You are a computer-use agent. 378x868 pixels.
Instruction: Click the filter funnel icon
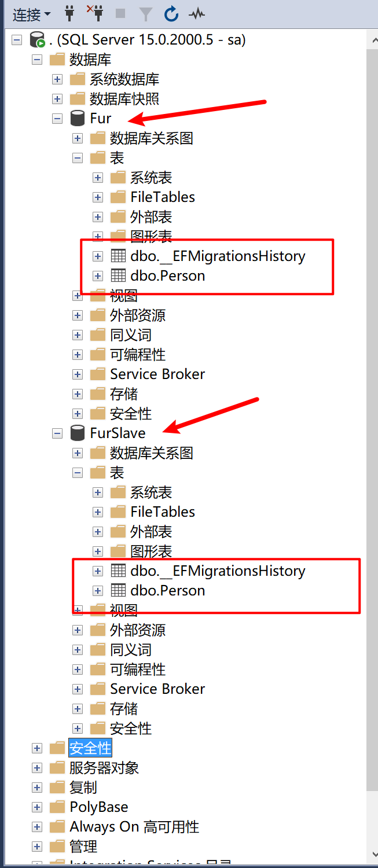[146, 13]
